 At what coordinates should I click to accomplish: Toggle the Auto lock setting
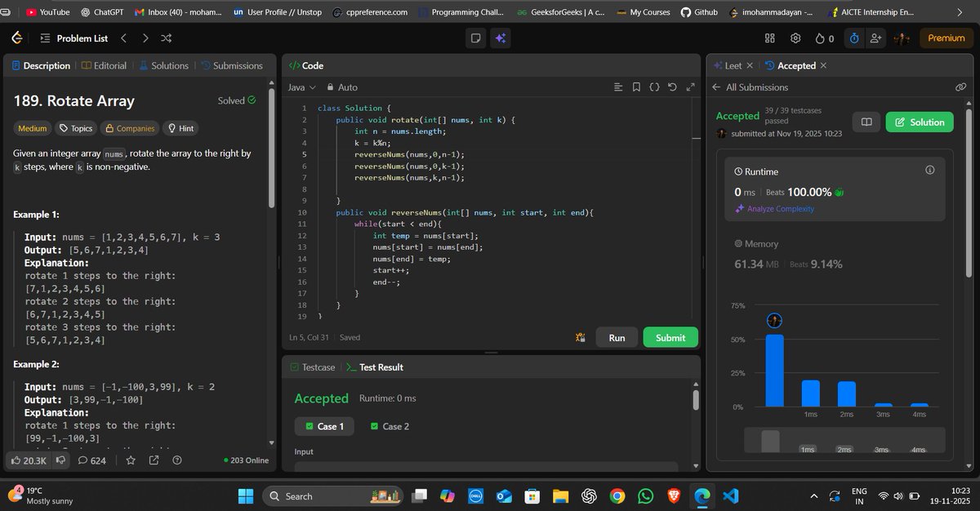pos(341,87)
